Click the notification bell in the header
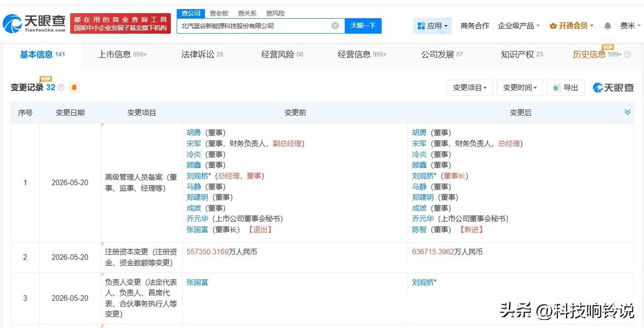 pos(608,26)
